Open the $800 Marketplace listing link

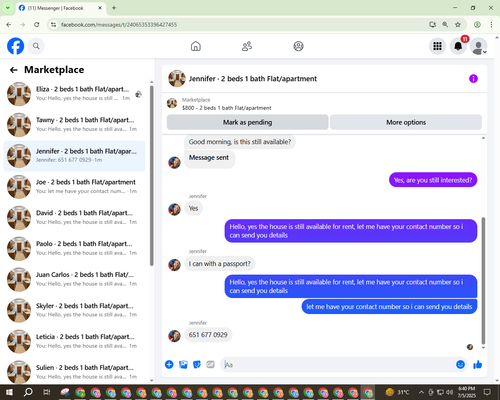tap(227, 108)
